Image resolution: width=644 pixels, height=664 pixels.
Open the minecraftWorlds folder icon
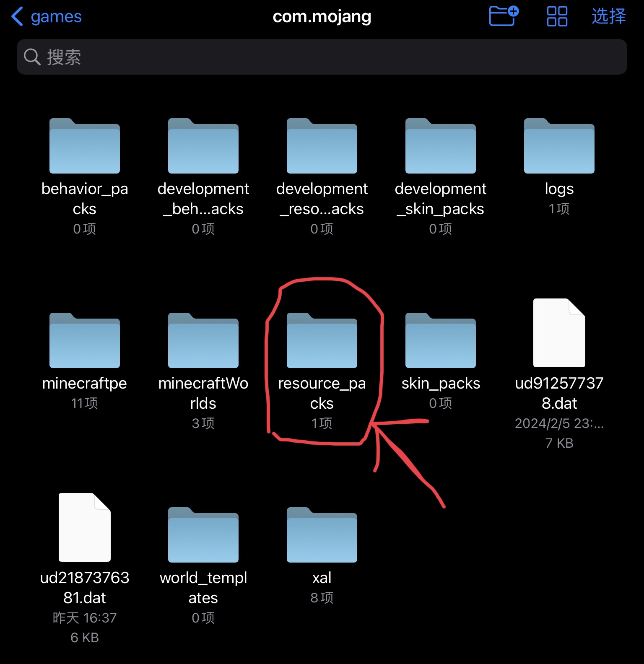203,340
